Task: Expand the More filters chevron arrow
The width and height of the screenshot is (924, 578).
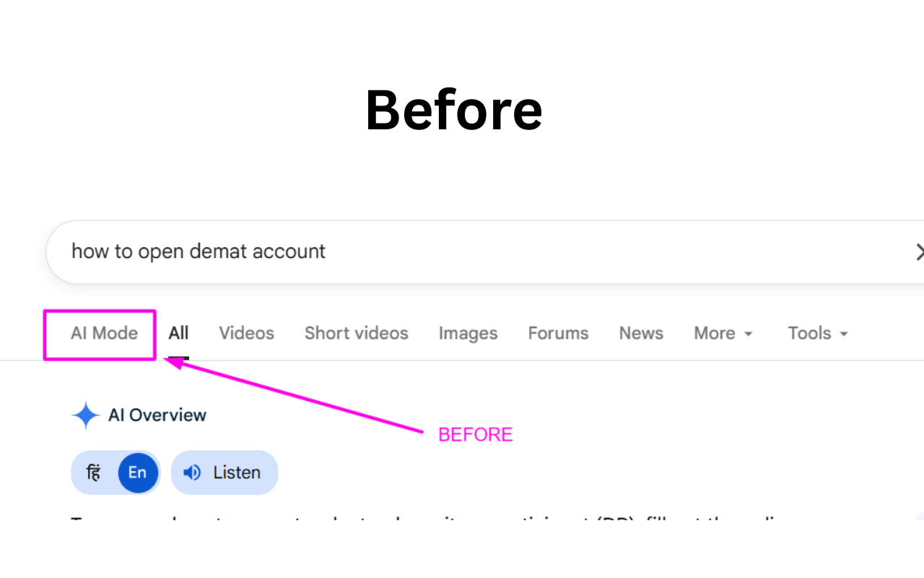Action: pos(749,334)
